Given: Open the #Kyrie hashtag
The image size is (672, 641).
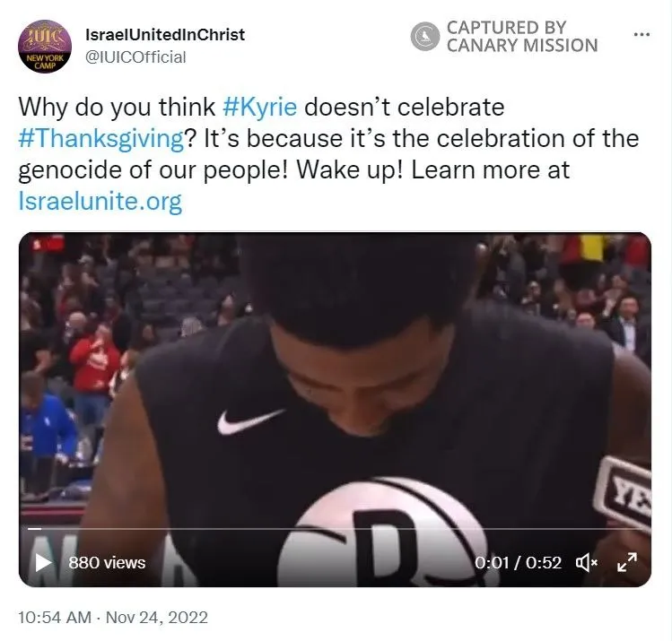Looking at the screenshot, I should [x=259, y=107].
